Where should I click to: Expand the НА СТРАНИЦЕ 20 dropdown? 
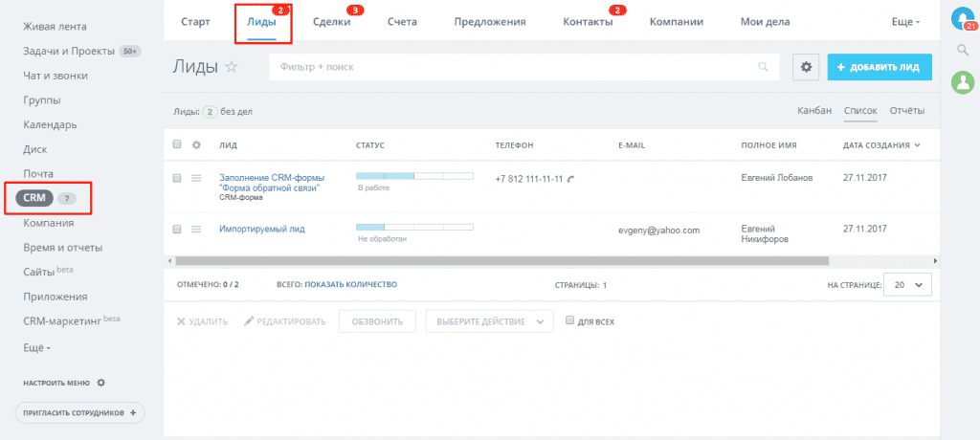point(906,285)
